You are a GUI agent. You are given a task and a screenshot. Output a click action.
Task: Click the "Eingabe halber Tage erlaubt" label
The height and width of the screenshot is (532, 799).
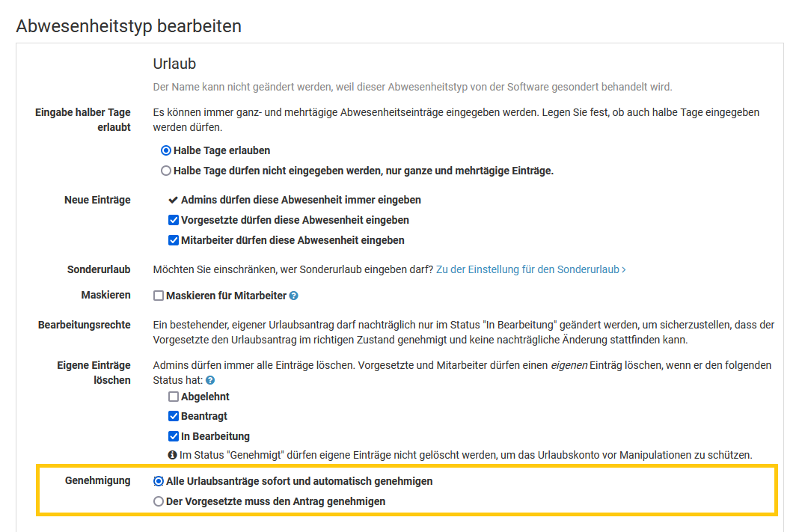[x=83, y=120]
